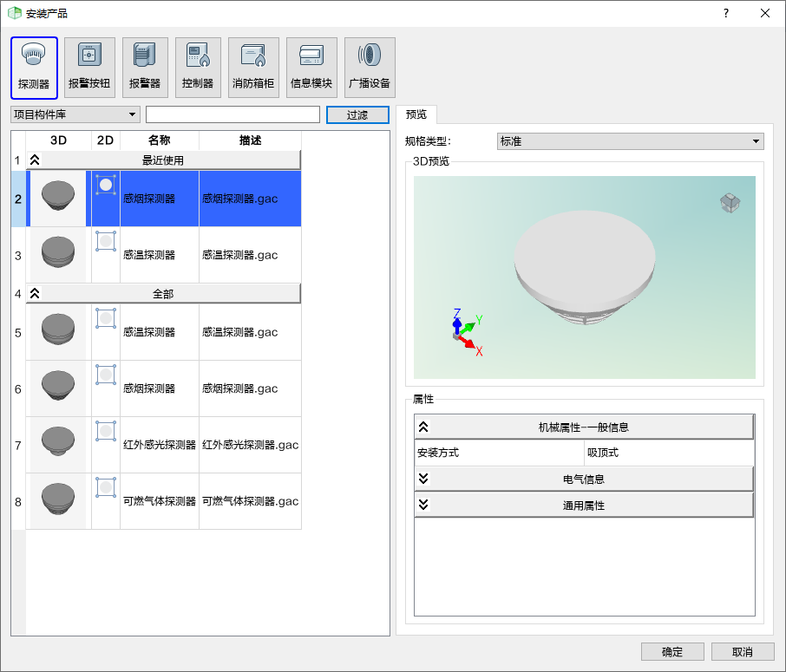Click the 安装产品 window title icon
The image size is (786, 672).
(x=15, y=13)
